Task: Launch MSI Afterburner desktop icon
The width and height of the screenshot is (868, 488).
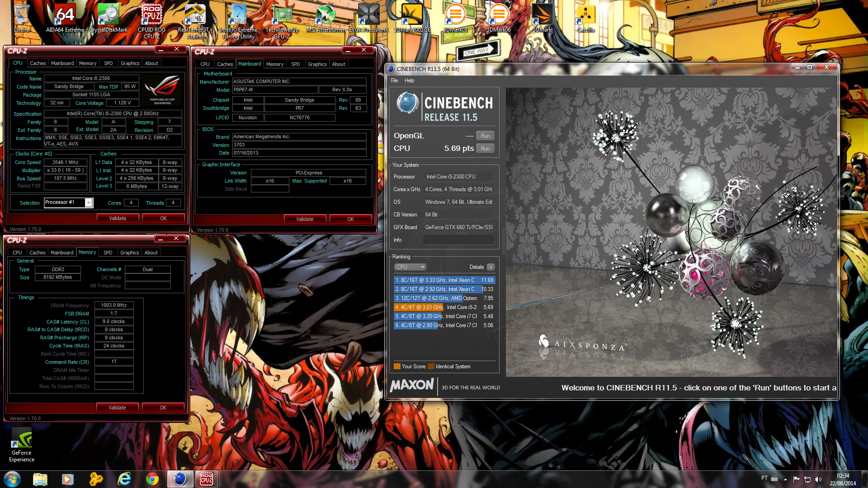Action: pos(325,18)
